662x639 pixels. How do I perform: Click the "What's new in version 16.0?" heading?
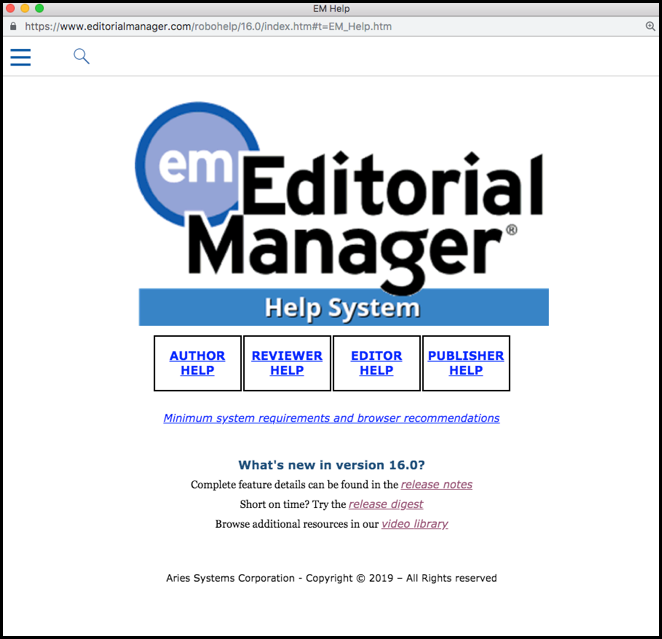(x=331, y=465)
